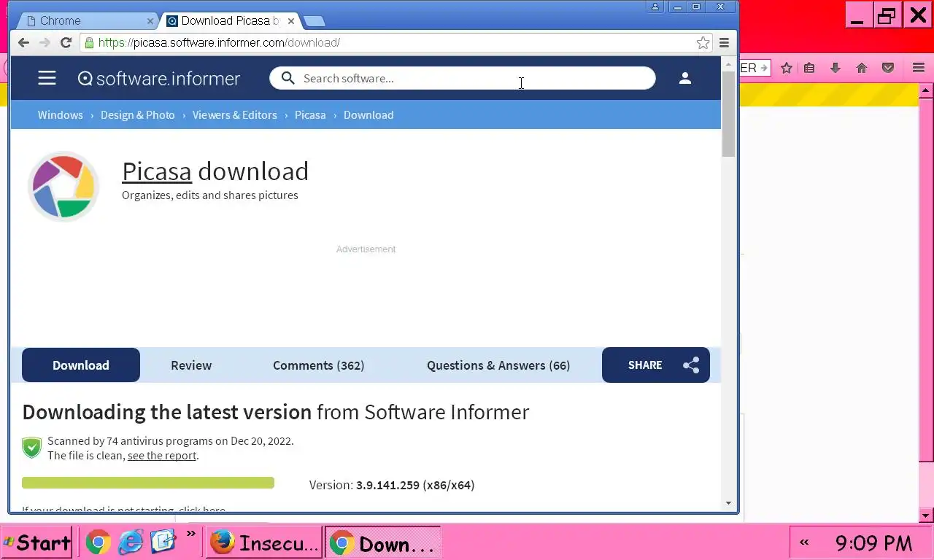Open the Firefox hamburger menu

919,68
